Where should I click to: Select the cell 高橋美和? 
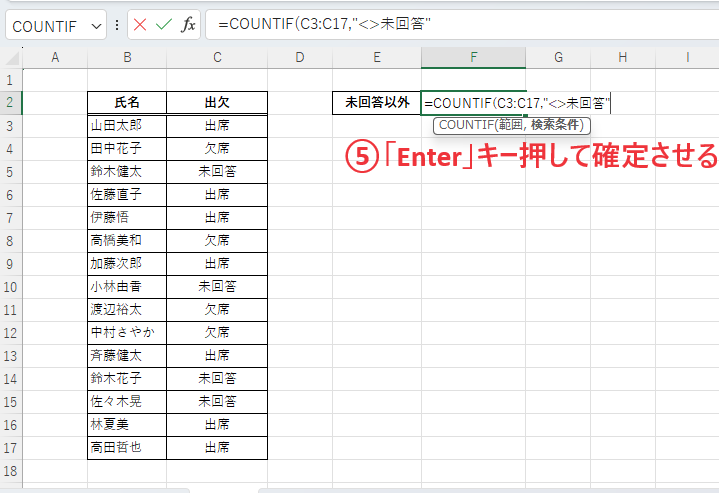click(x=127, y=241)
